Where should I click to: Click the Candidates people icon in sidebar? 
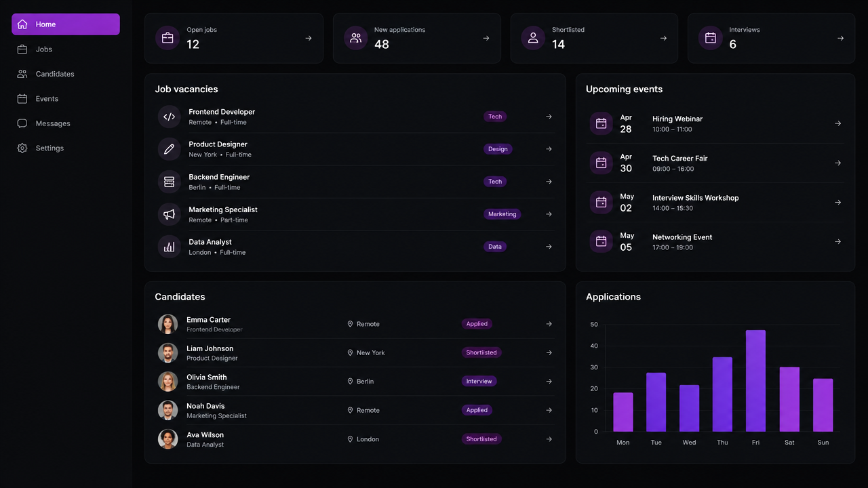pos(22,74)
